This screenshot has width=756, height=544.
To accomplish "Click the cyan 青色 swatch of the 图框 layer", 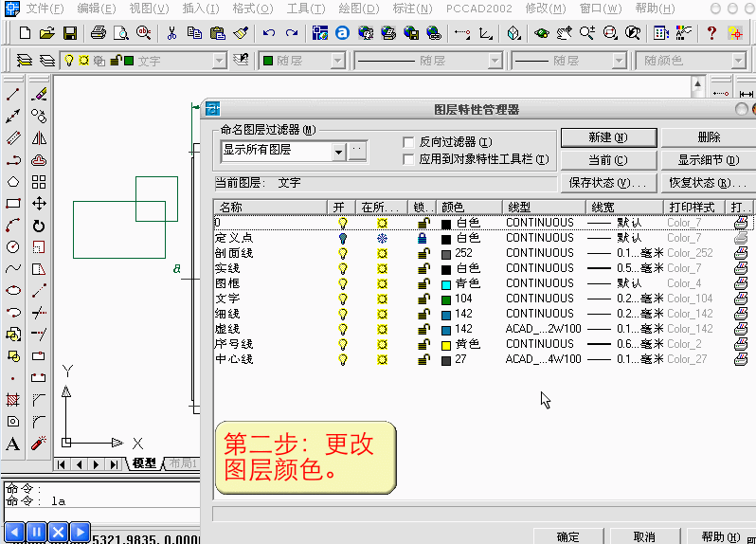I will coord(446,284).
